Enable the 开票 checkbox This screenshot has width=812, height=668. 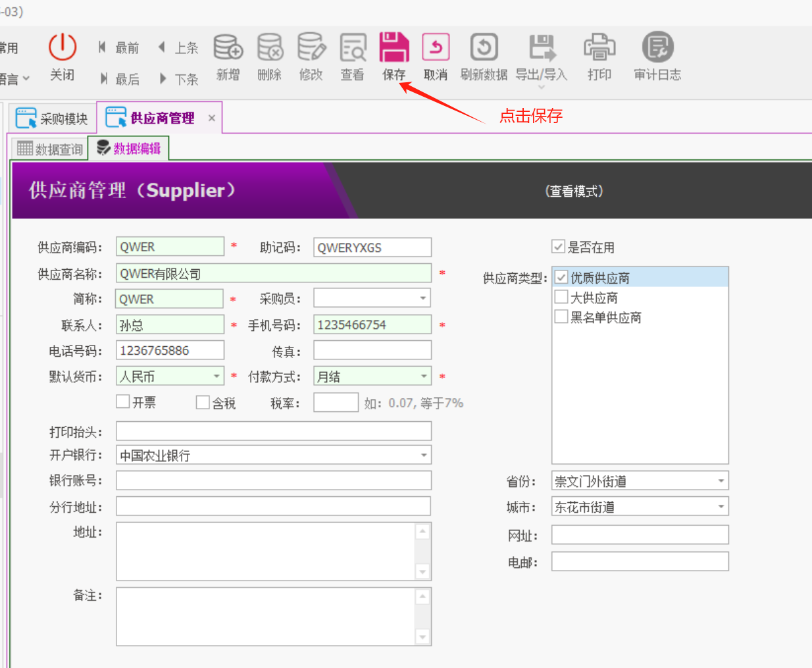(123, 401)
